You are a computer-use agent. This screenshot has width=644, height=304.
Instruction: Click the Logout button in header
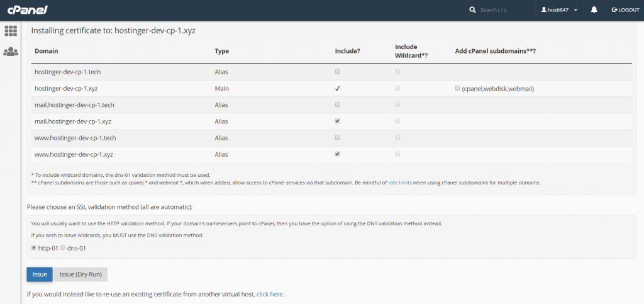(x=625, y=10)
